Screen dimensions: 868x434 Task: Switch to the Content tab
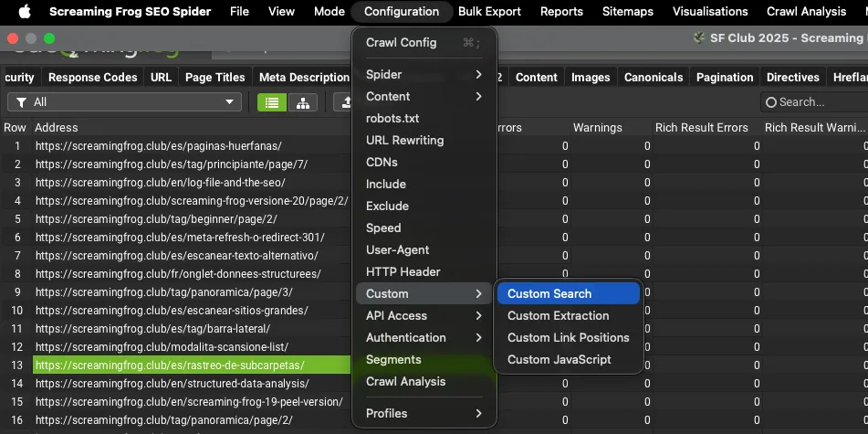click(x=537, y=78)
